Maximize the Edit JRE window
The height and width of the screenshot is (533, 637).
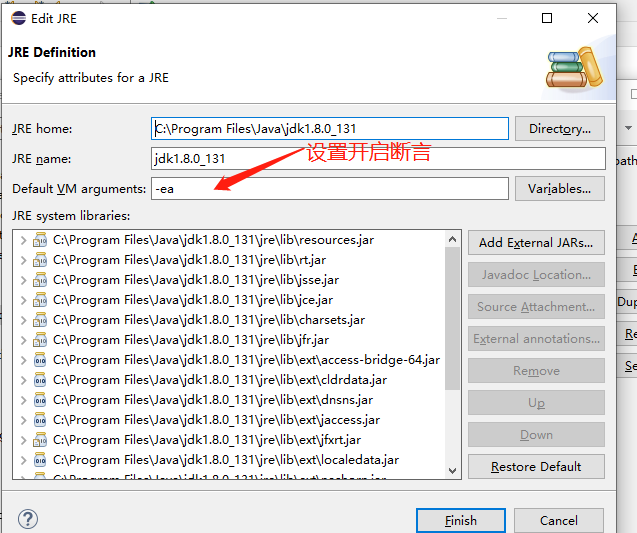547,18
